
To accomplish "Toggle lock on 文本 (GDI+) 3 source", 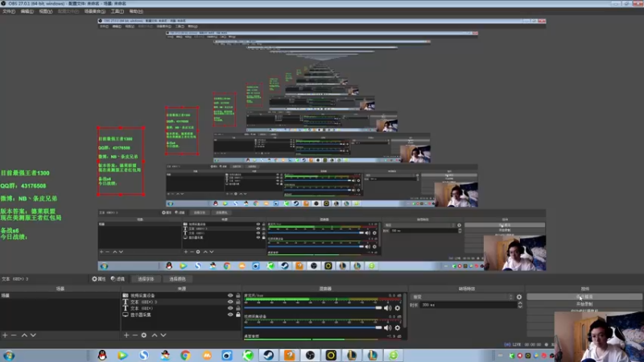I will coord(238,302).
